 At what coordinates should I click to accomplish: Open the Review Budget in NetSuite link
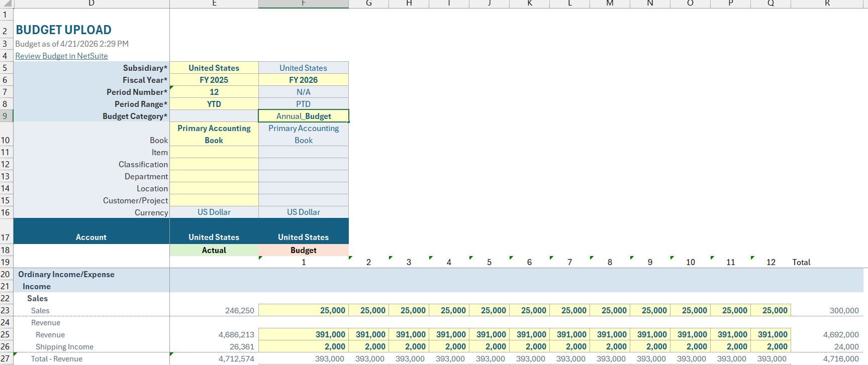pyautogui.click(x=61, y=56)
